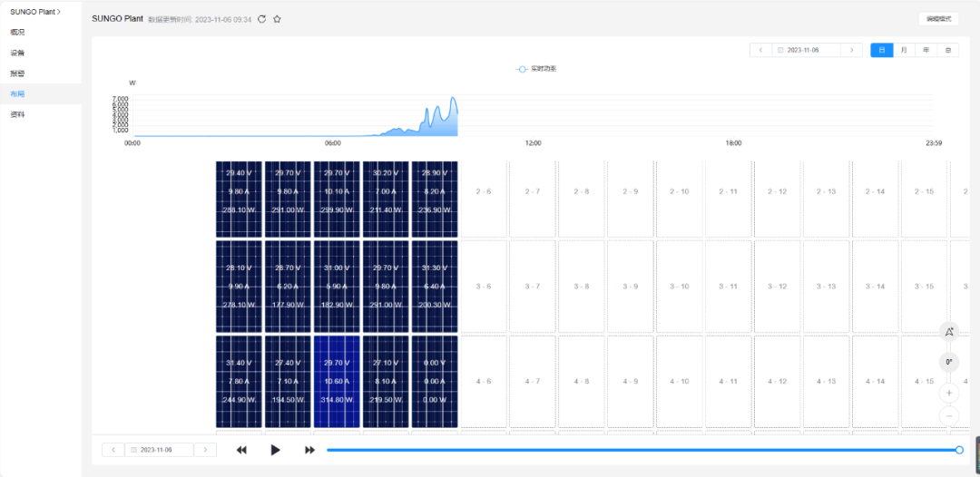Click the north-orientation compass icon
This screenshot has height=477, width=980.
[949, 332]
